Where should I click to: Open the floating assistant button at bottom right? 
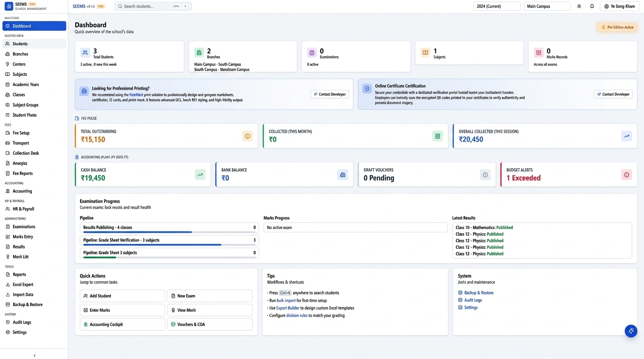point(631,331)
